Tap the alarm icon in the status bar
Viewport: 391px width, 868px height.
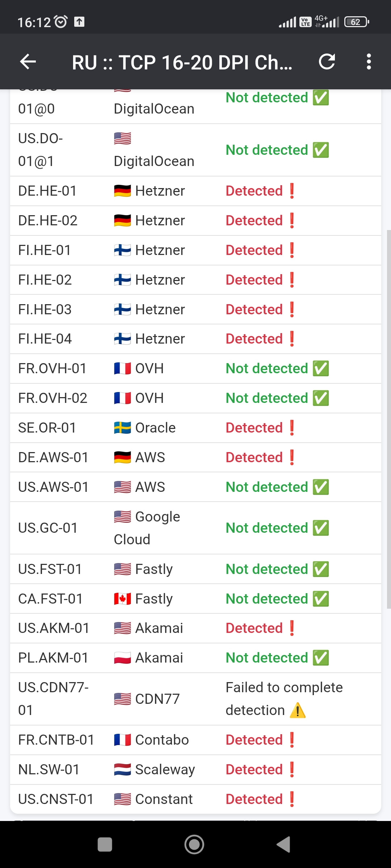60,22
